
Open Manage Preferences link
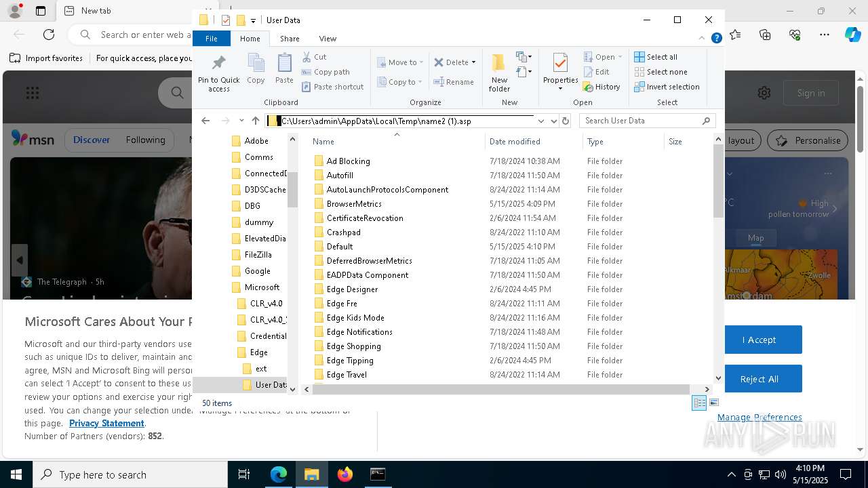pyautogui.click(x=759, y=418)
